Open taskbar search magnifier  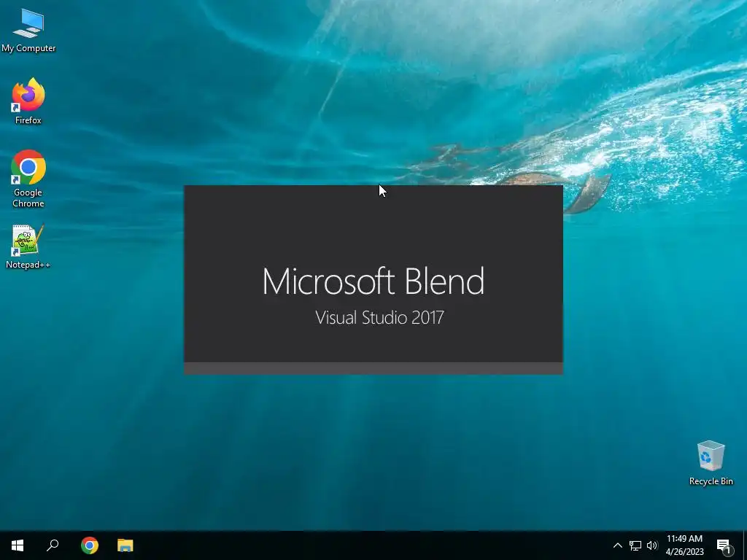(53, 545)
